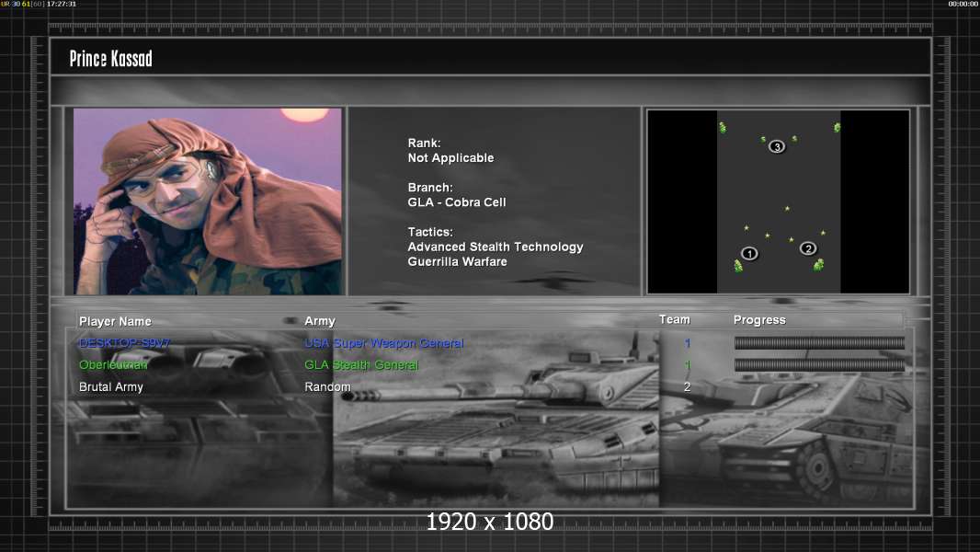The image size is (980, 552).
Task: Click the 00:00:00 game timer
Action: tap(963, 4)
